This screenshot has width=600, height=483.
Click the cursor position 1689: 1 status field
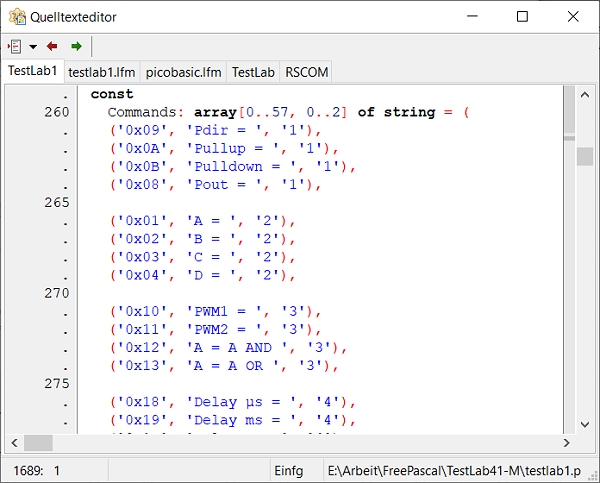pos(37,470)
